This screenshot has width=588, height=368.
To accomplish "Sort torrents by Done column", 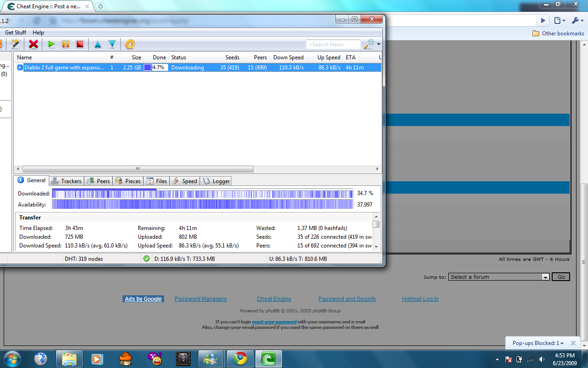I will coord(156,57).
